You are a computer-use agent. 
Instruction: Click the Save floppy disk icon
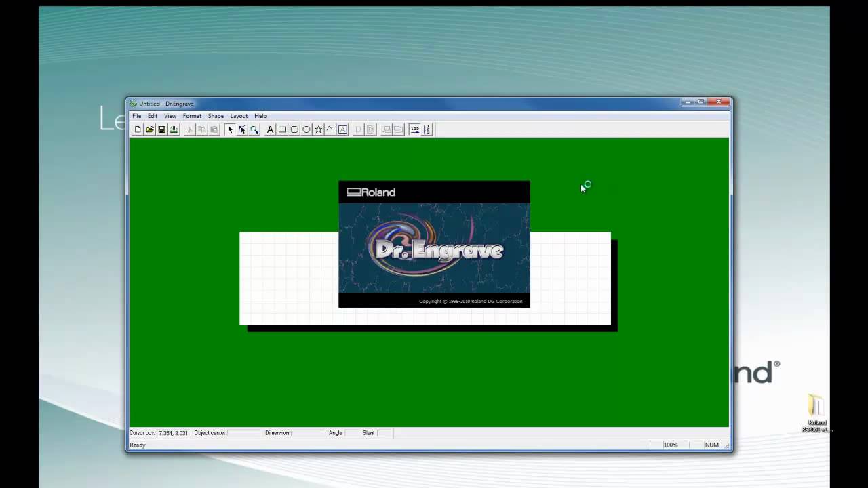[x=161, y=129]
